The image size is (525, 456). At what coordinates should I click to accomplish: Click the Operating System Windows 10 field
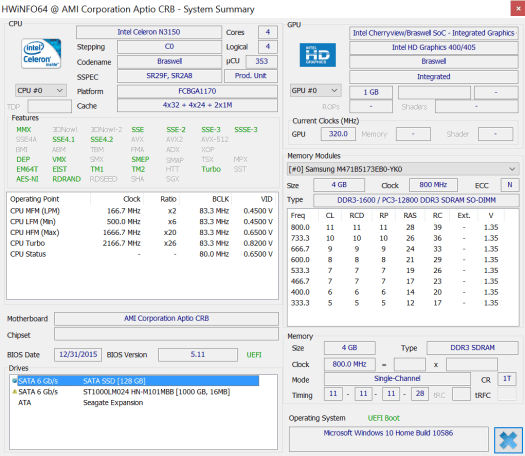388,439
